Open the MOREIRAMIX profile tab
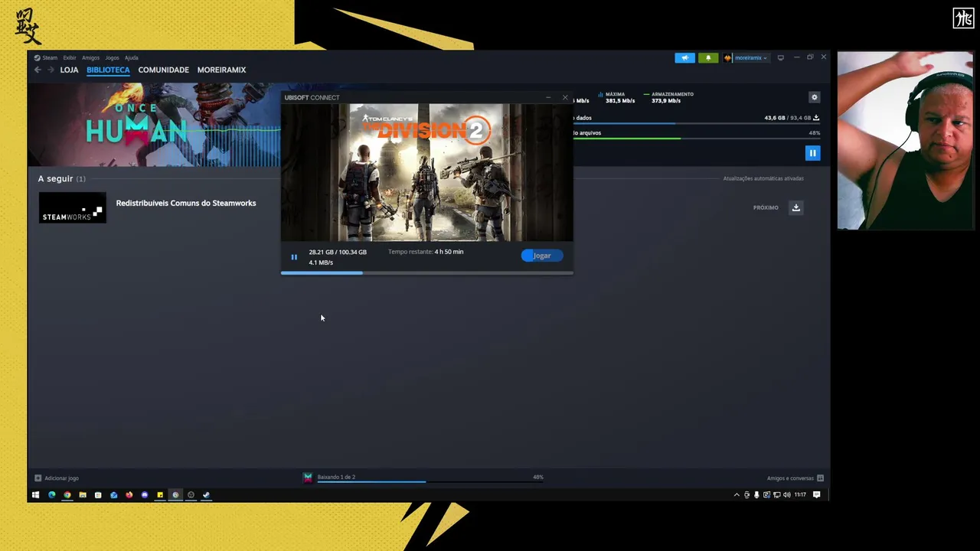The height and width of the screenshot is (551, 980). (x=221, y=70)
